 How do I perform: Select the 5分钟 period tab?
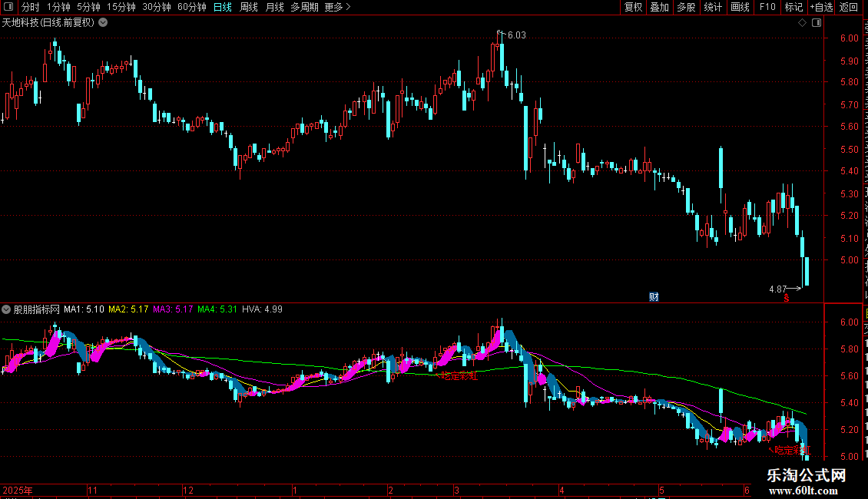88,7
